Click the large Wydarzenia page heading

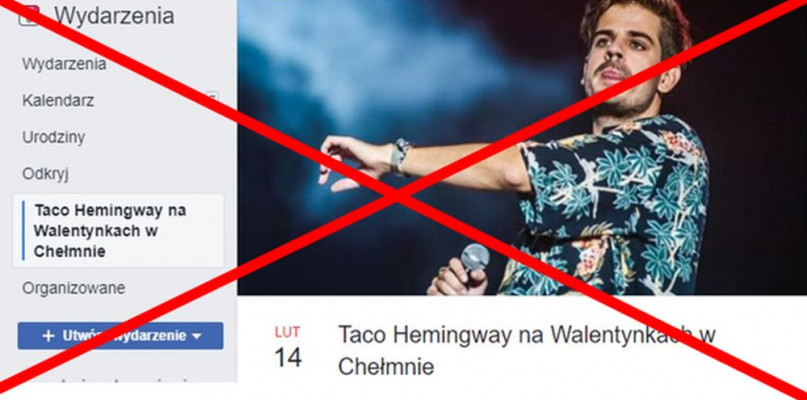click(114, 15)
